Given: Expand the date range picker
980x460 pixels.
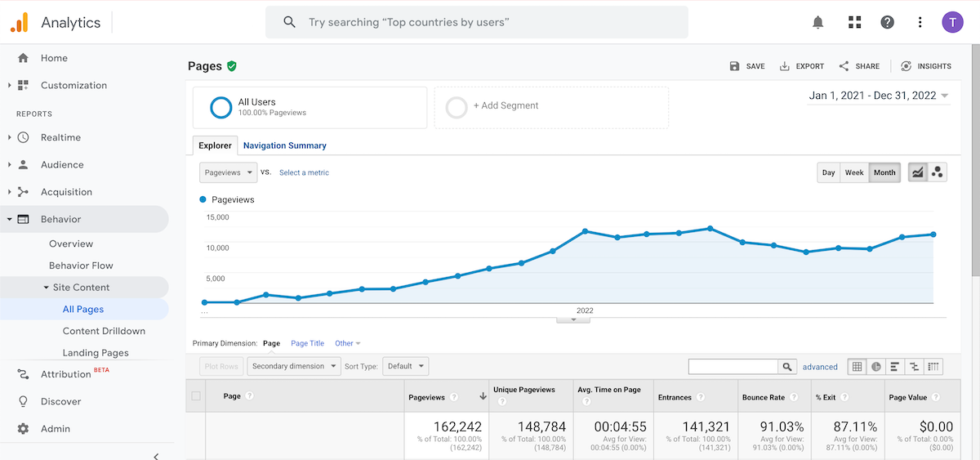Looking at the screenshot, I should click(x=879, y=96).
